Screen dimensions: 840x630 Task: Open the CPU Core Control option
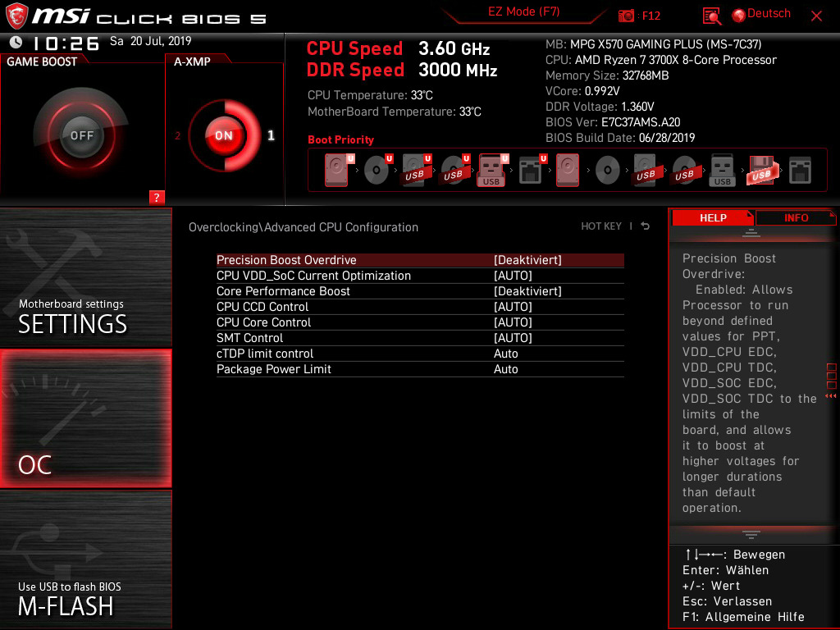(420, 322)
